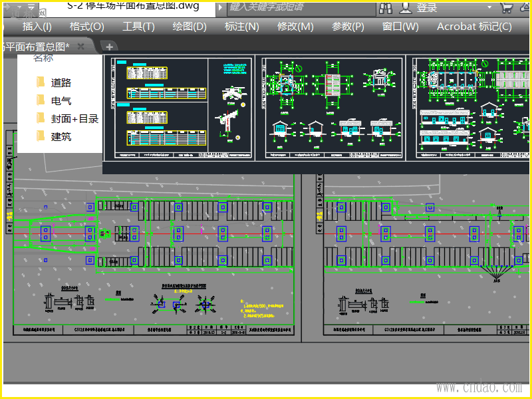
Task: Close the 平面布置总图 drawing tab
Action: click(80, 47)
